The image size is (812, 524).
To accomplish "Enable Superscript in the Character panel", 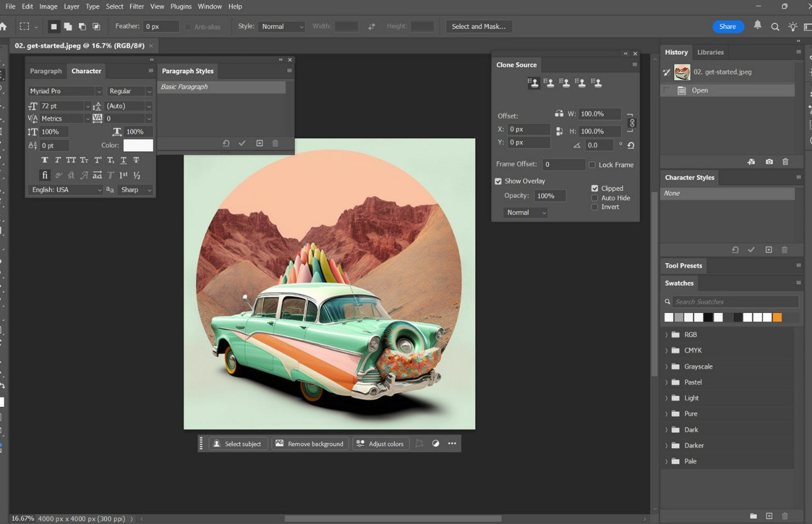I will tap(98, 159).
